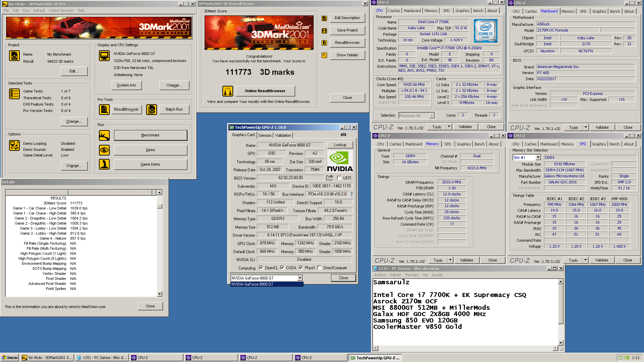Expand Tools arrow in CPU-Z SPD window
The image size is (644, 362).
[586, 260]
